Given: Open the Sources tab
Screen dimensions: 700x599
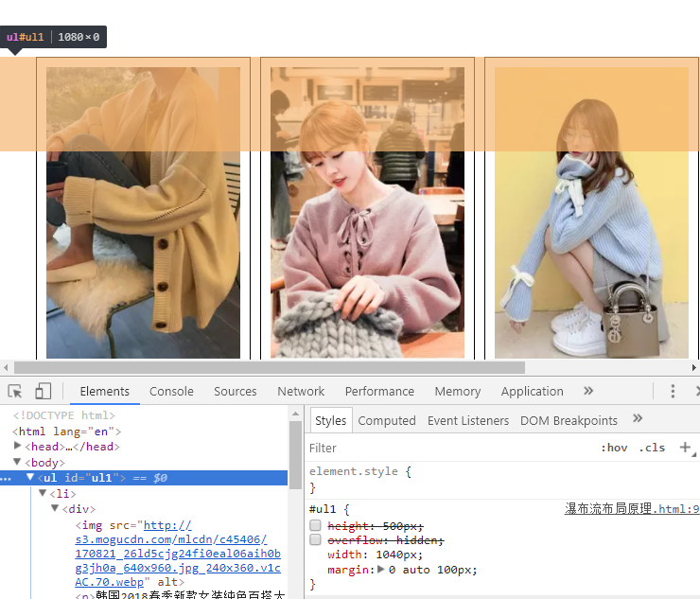Looking at the screenshot, I should click(236, 392).
